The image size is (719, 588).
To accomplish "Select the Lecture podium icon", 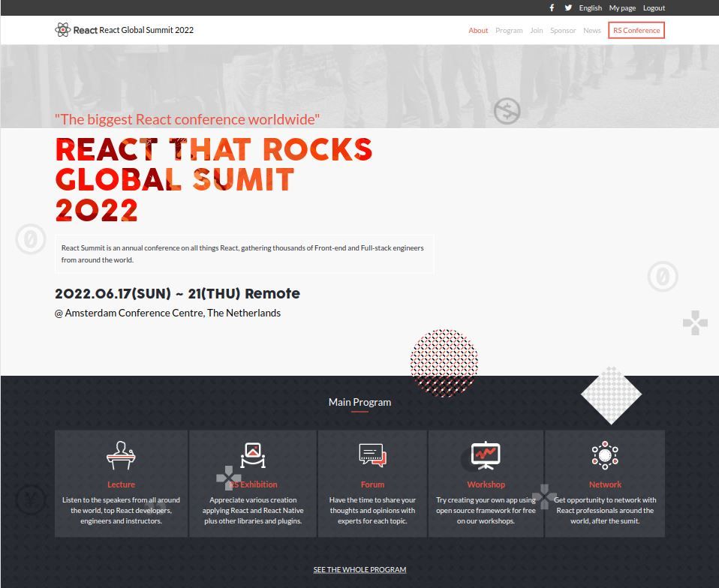I will click(x=121, y=455).
